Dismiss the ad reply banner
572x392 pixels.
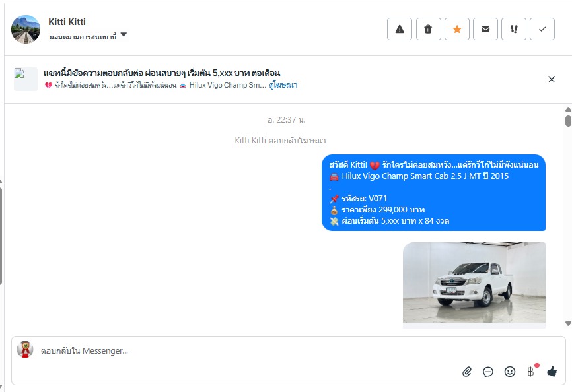coord(552,79)
